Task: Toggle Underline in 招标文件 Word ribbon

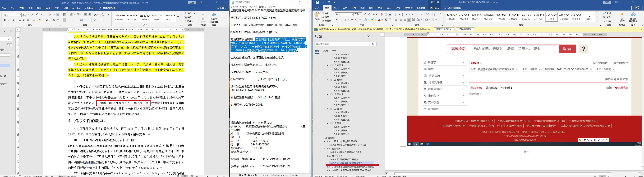Action: (x=13, y=20)
